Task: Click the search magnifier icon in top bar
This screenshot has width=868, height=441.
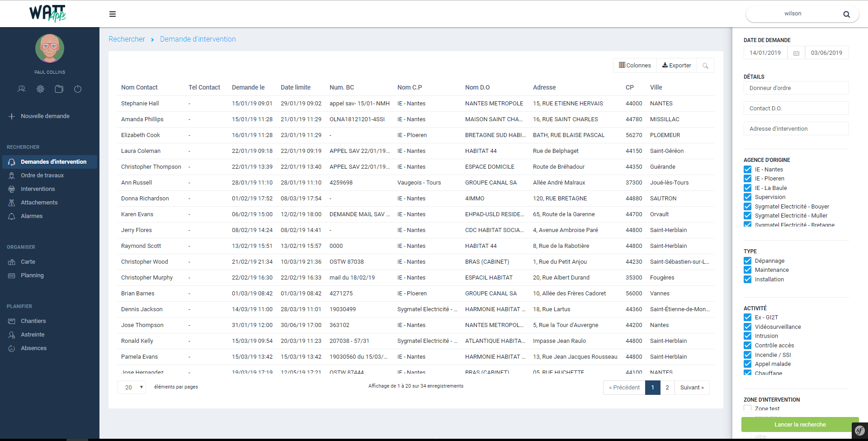Action: pyautogui.click(x=846, y=14)
